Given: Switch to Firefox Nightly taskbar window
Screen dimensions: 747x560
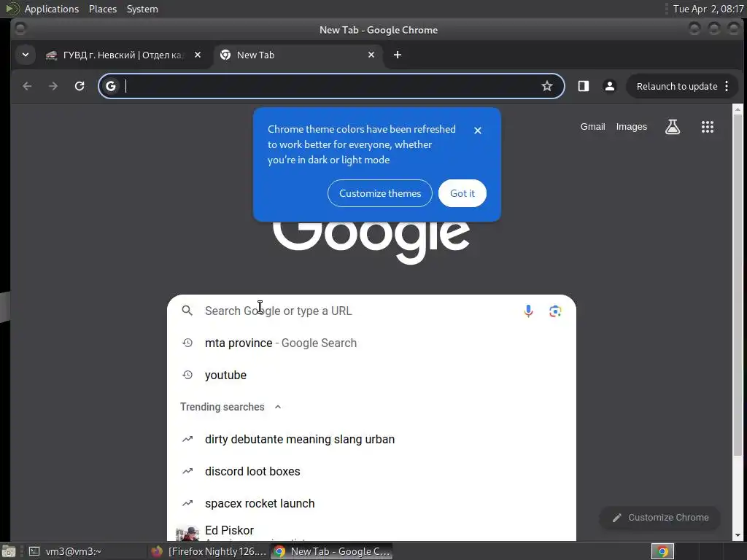Looking at the screenshot, I should (209, 551).
